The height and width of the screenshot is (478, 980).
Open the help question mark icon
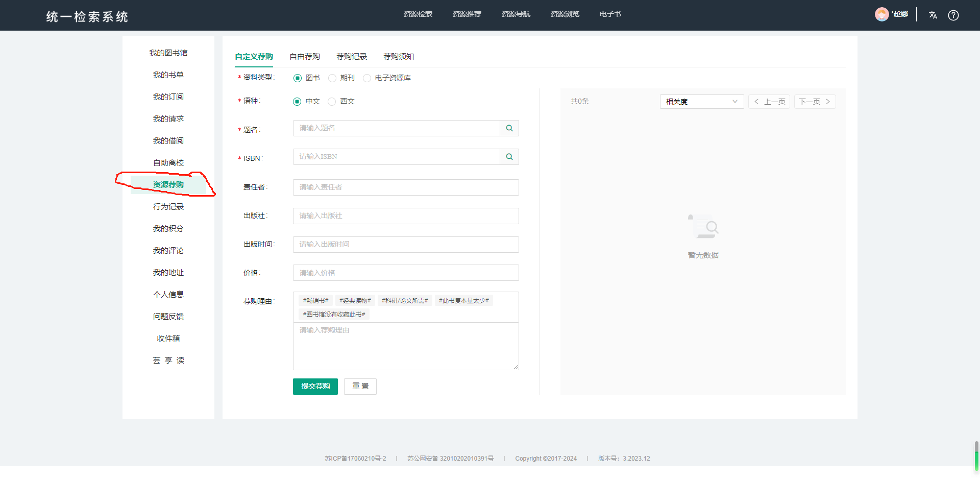click(953, 15)
